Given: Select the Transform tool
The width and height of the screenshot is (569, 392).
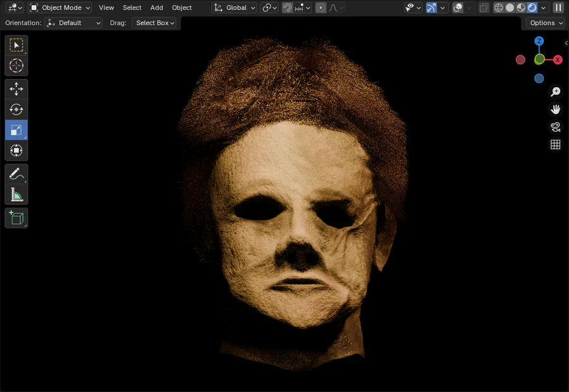Looking at the screenshot, I should click(16, 150).
